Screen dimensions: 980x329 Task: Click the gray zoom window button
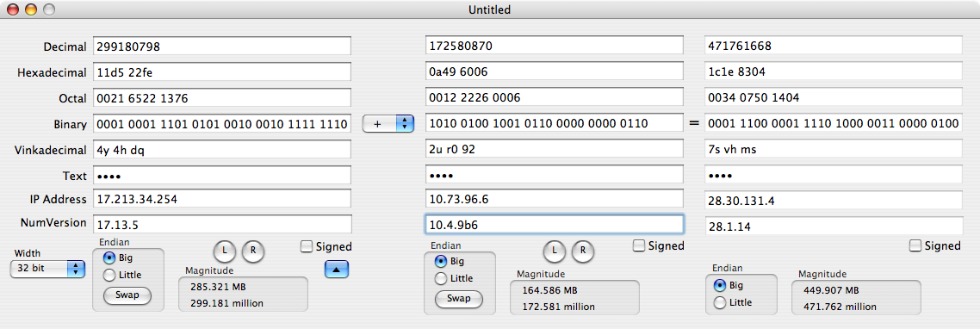(49, 9)
